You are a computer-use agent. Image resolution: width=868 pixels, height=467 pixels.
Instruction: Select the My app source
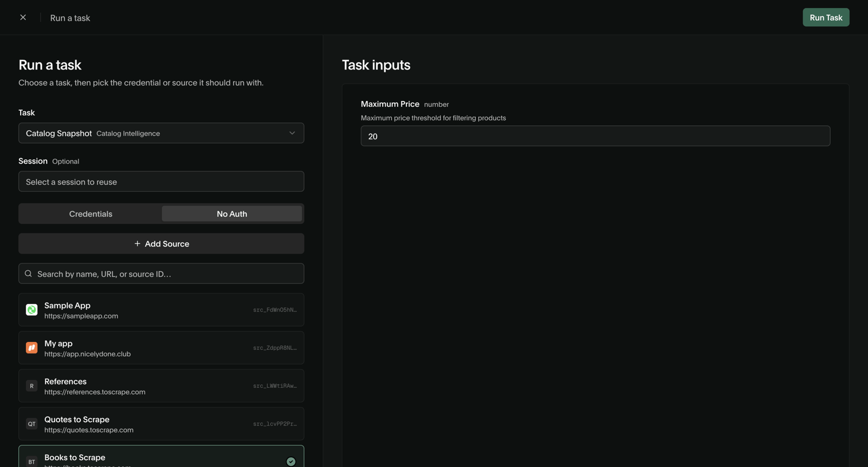point(161,348)
